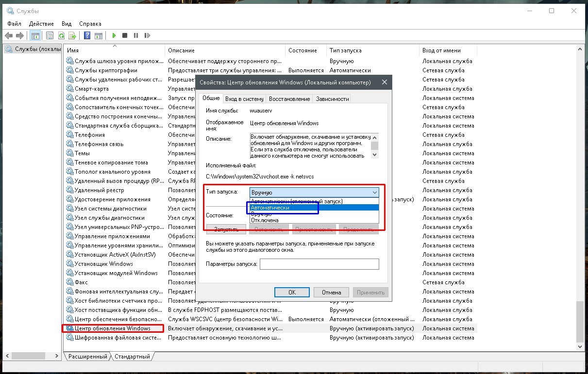The image size is (588, 374).
Task: Select the Шифрованная файловая система service row
Action: pos(270,338)
